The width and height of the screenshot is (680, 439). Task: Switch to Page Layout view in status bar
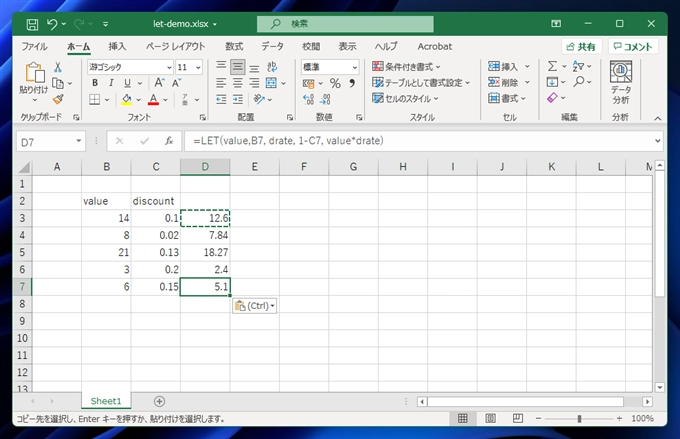coord(490,419)
